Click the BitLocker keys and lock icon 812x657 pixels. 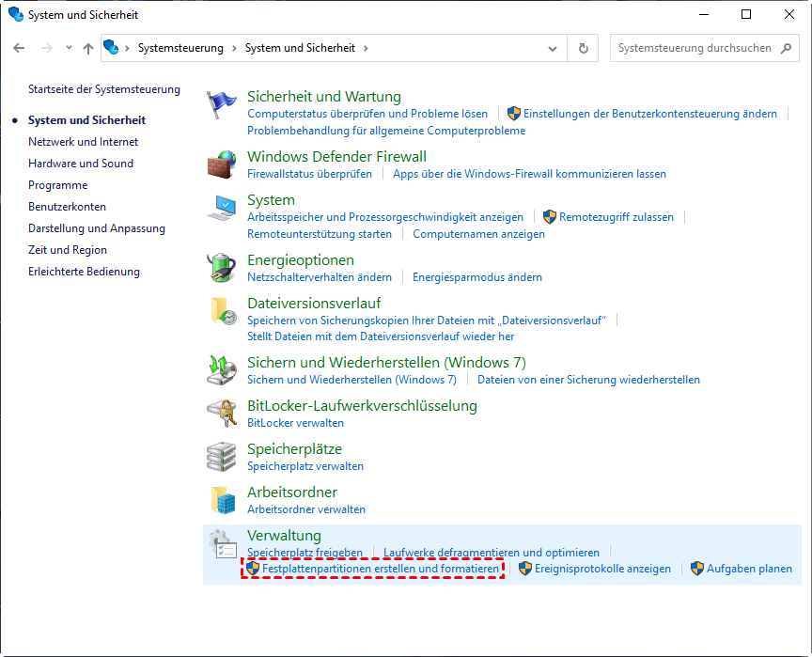tap(222, 414)
